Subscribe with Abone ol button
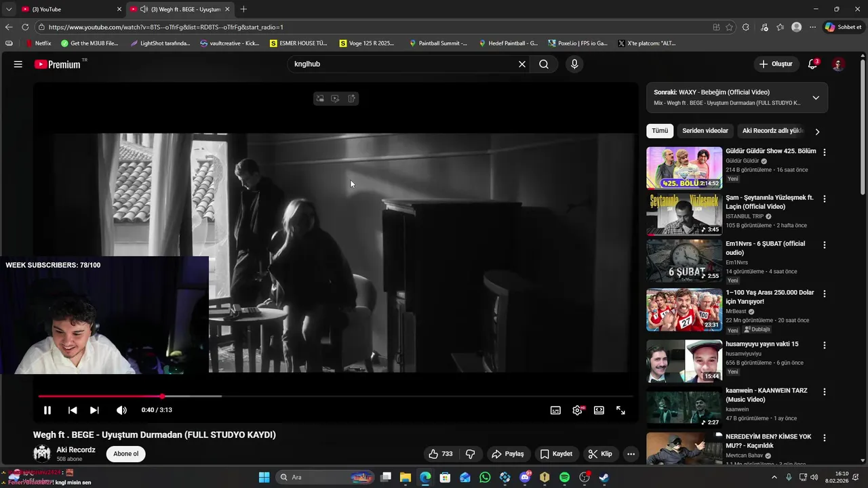Screen dimensions: 868x488 coord(126,454)
